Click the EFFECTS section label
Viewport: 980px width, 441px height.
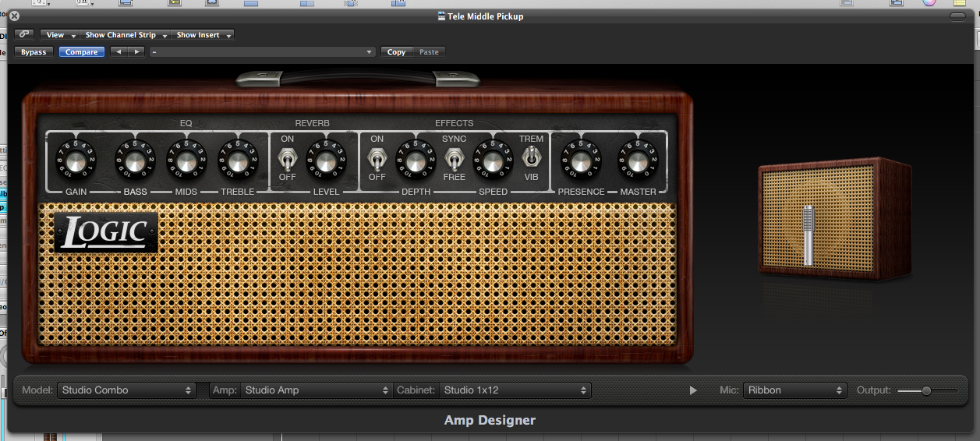coord(454,123)
